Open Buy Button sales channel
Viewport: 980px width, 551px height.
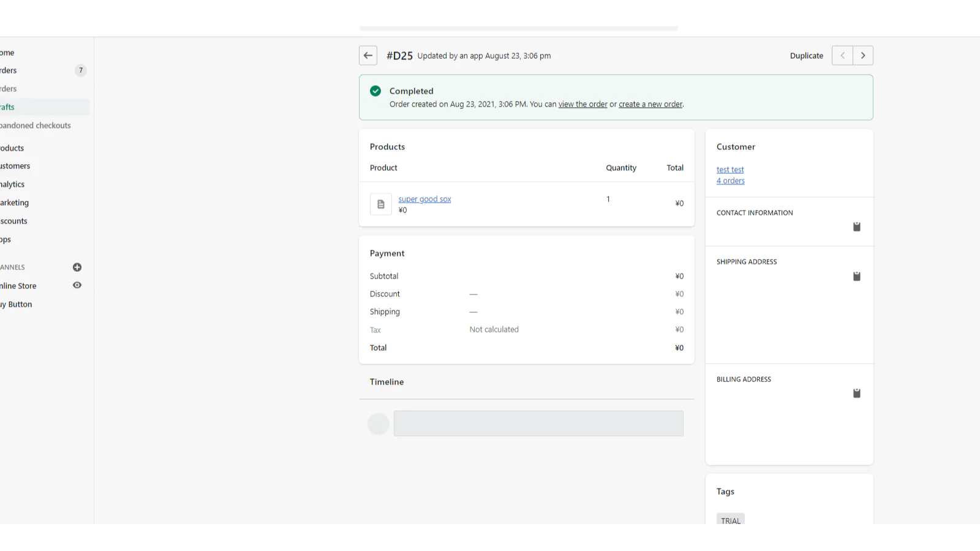[x=17, y=304]
